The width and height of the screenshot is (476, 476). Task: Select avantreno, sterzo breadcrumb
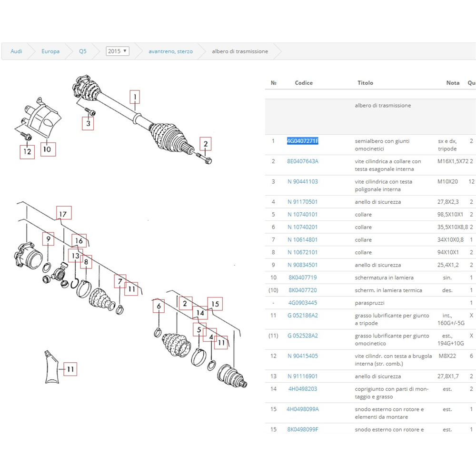170,51
